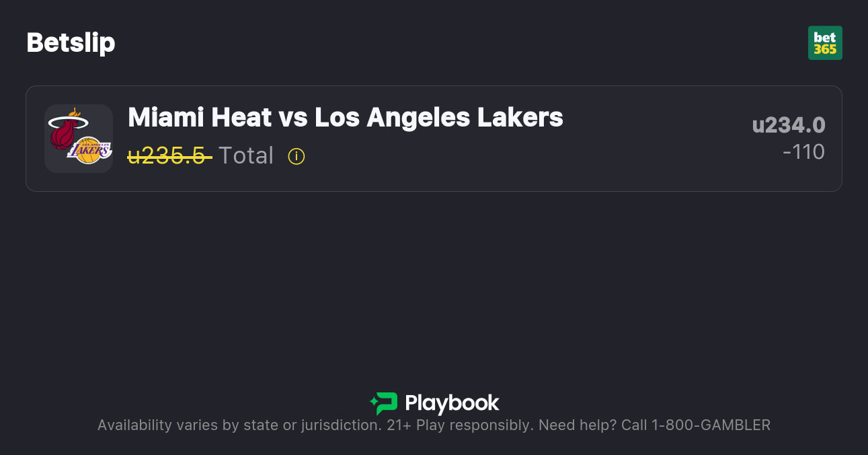
Task: Click the crossed-out u235.5 line
Action: tap(169, 156)
